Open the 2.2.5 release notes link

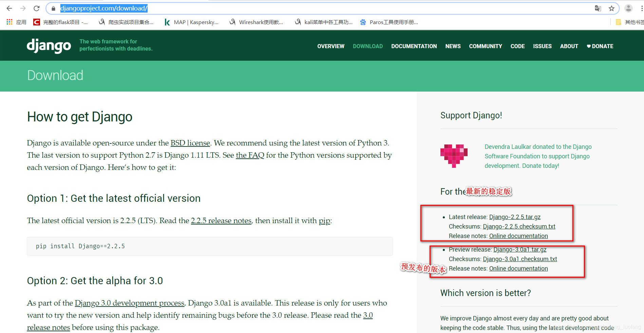click(x=221, y=221)
